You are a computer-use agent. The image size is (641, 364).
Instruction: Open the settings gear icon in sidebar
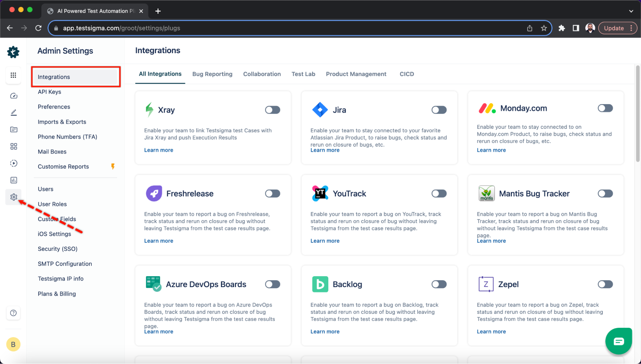point(13,197)
